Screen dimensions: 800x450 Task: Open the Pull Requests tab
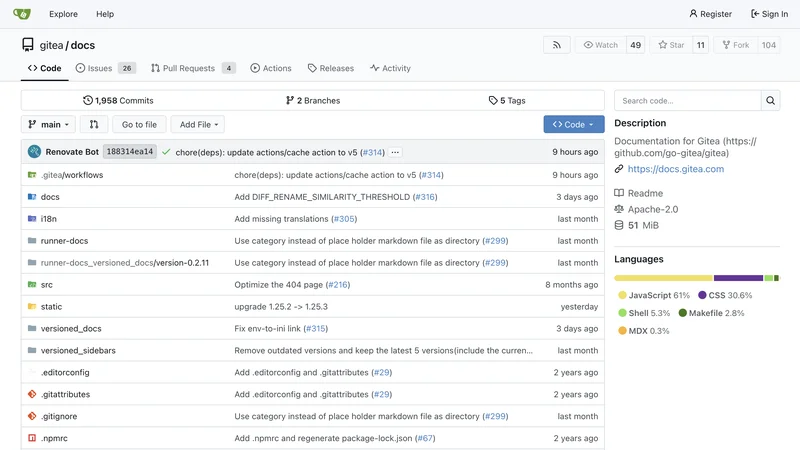click(x=192, y=68)
